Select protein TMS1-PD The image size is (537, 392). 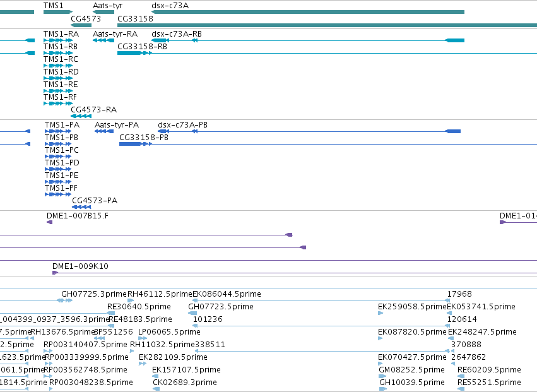pyautogui.click(x=62, y=163)
